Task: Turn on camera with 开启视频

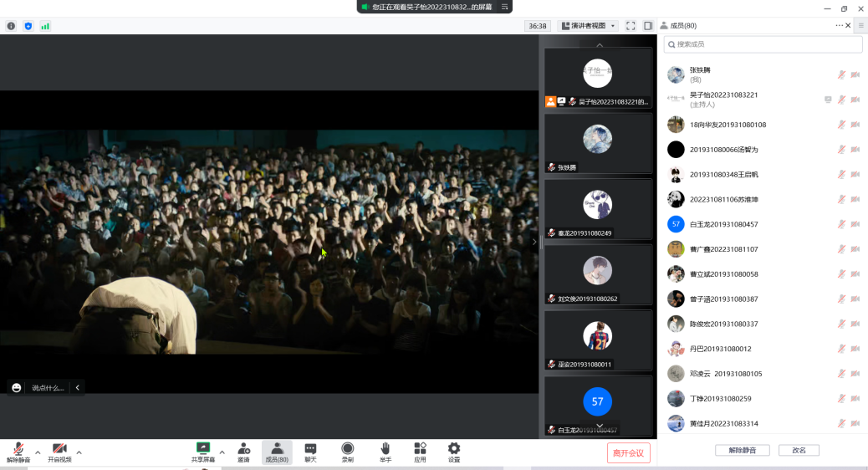Action: 59,452
